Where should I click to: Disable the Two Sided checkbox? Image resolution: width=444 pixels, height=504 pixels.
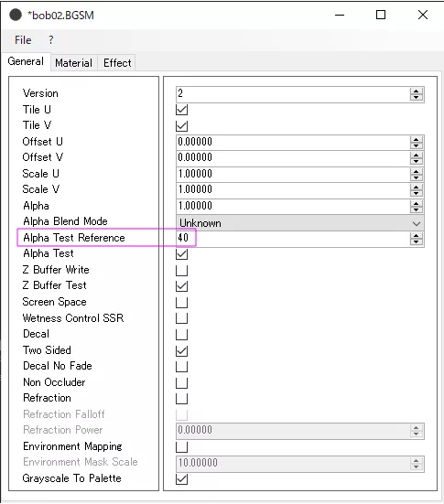pyautogui.click(x=182, y=350)
